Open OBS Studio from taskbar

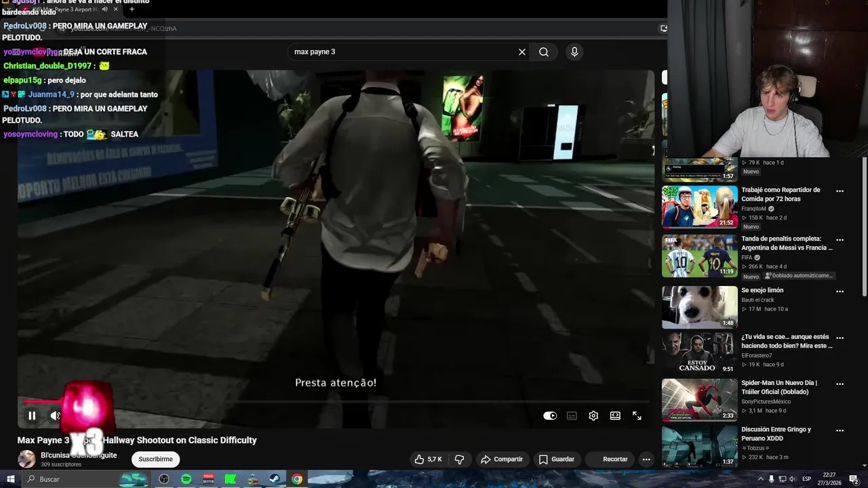[164, 479]
